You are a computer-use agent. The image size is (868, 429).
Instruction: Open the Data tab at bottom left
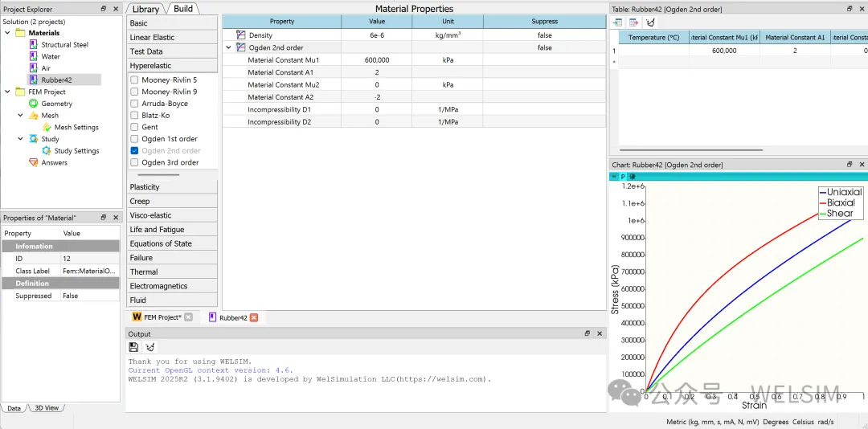click(x=14, y=408)
